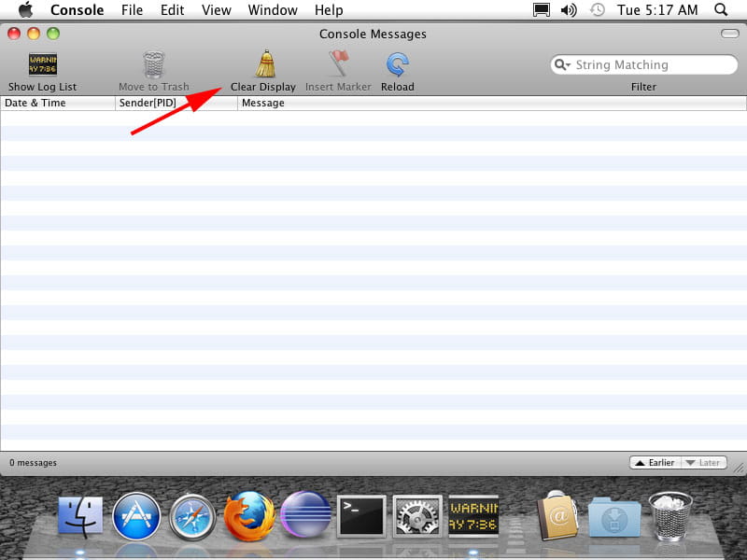The image size is (747, 560).
Task: Zoom the Console Messages window
Action: point(53,34)
